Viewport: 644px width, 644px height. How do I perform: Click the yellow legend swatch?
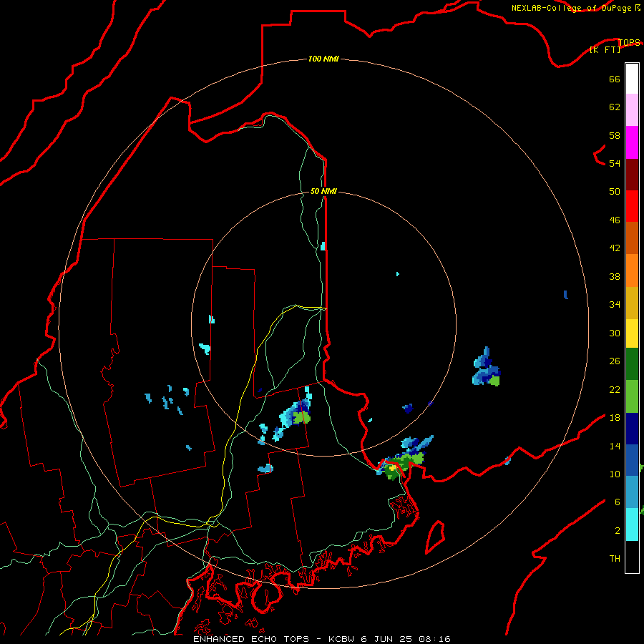tap(632, 333)
